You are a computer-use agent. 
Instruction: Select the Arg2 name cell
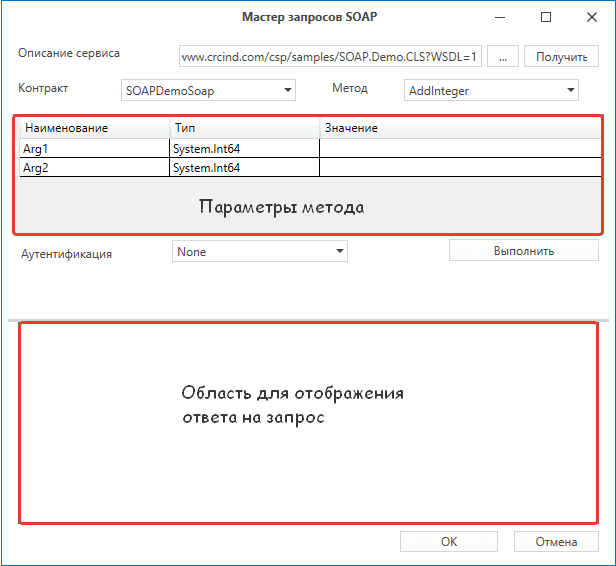[95, 168]
